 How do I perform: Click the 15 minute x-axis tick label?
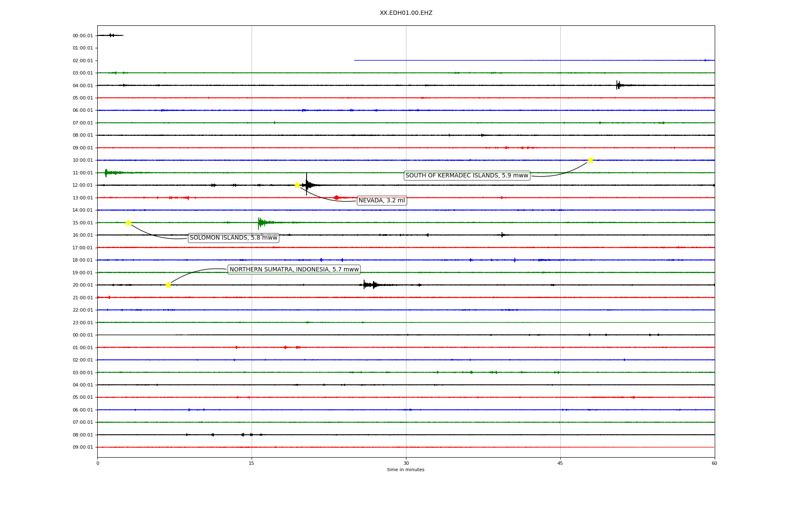(252, 463)
